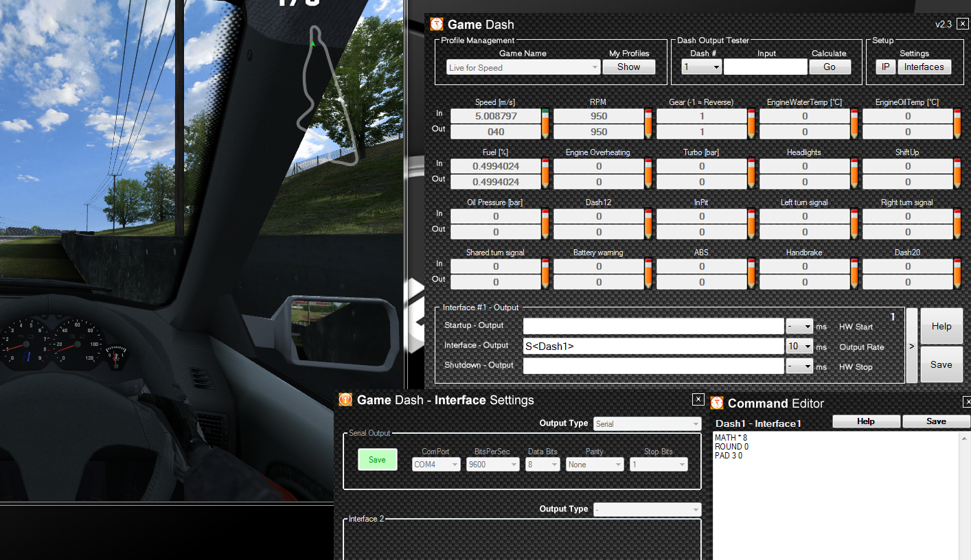Click the pencil icon beside ShiftUp
Viewport: 971px width, 560px height.
pyautogui.click(x=957, y=174)
